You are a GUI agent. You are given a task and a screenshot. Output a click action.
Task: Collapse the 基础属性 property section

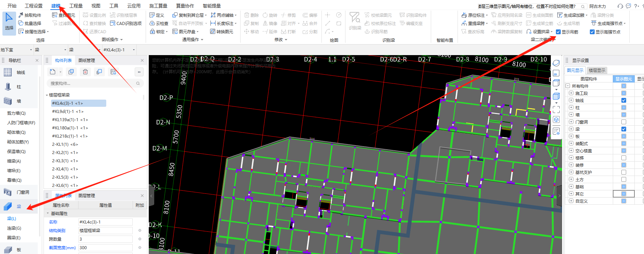point(48,213)
